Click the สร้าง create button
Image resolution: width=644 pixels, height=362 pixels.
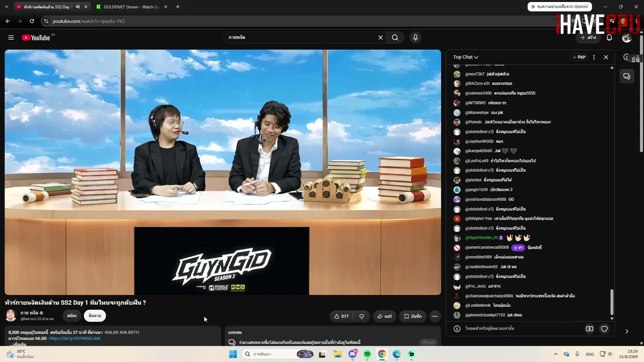coord(588,38)
